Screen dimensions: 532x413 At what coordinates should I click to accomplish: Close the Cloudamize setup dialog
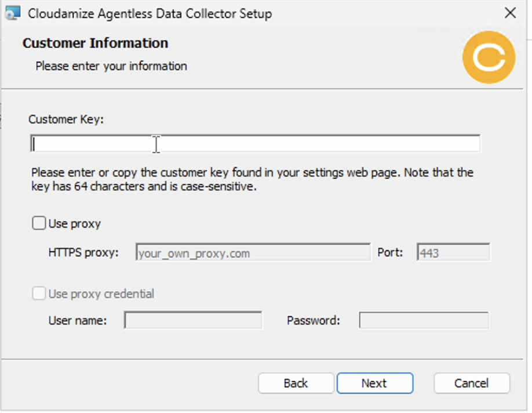[x=511, y=13]
